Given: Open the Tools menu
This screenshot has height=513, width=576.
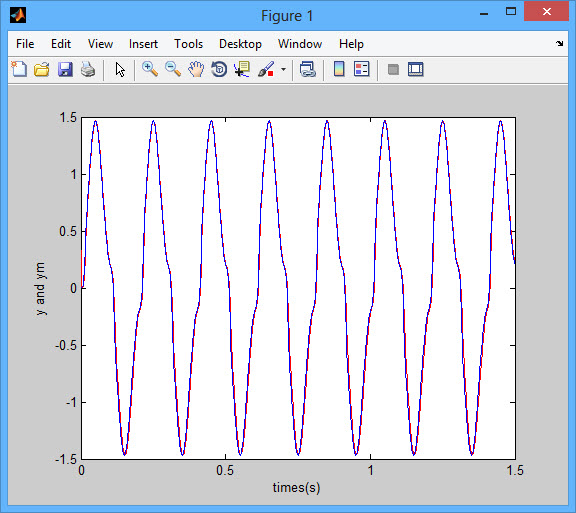Looking at the screenshot, I should [x=188, y=44].
